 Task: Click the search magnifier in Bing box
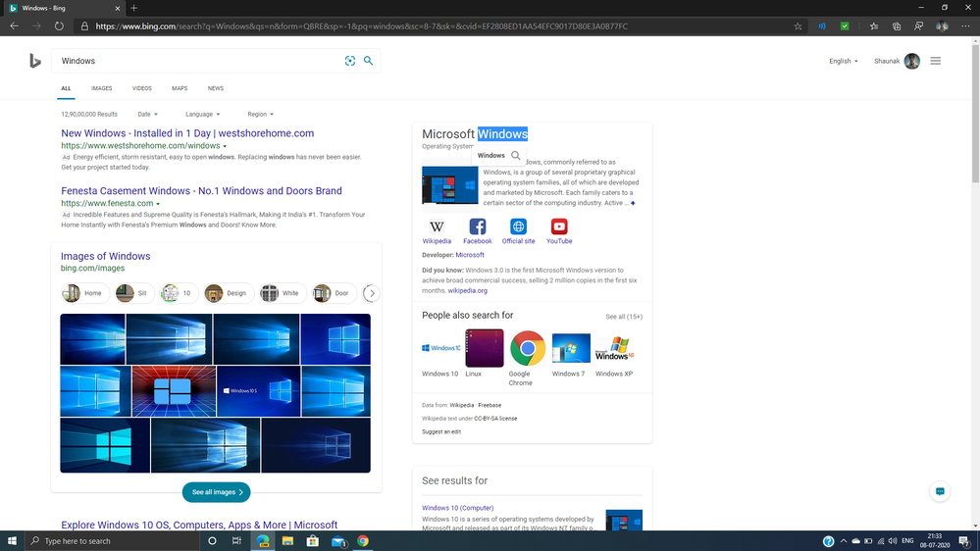pos(368,61)
